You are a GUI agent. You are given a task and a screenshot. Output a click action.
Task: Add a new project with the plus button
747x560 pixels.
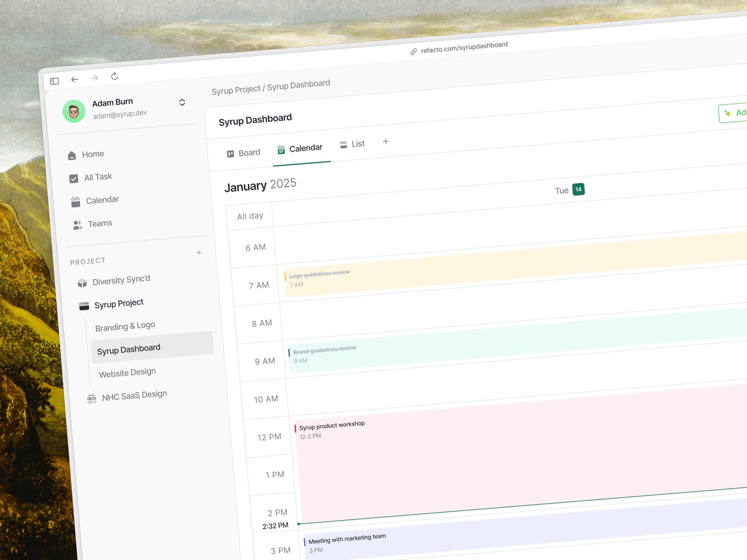point(199,252)
